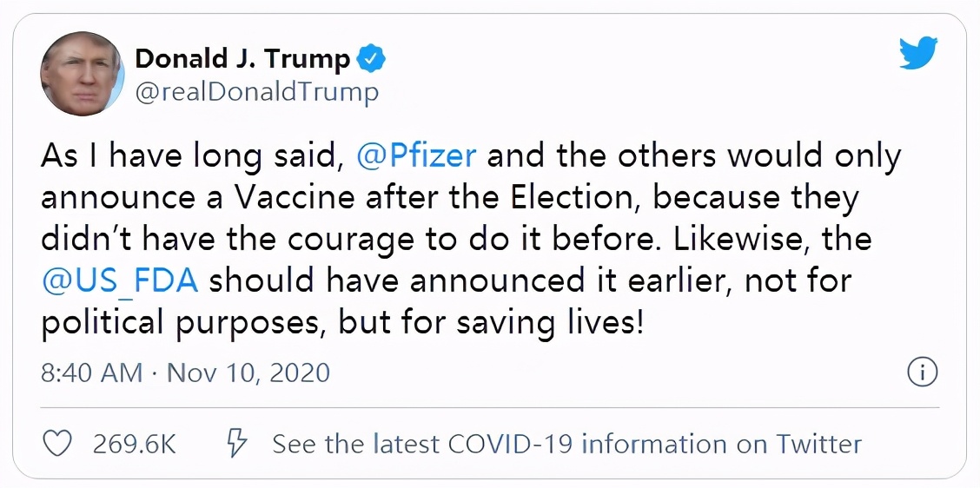Click the blue verified badge
This screenshot has width=980, height=488.
pos(372,60)
